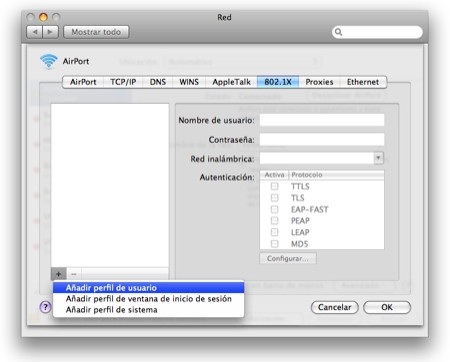The height and width of the screenshot is (362, 450).
Task: Confirm with the OK button
Action: (x=387, y=307)
